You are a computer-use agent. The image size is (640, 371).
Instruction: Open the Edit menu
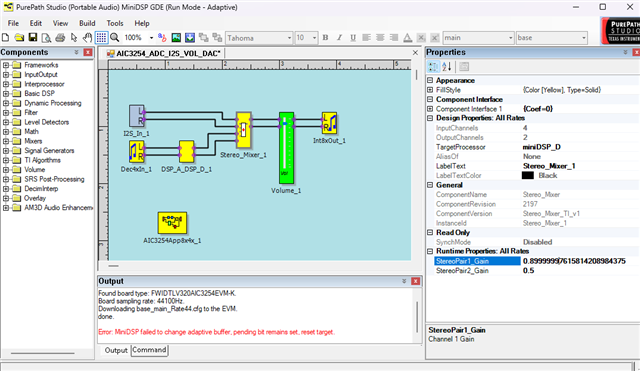click(x=36, y=23)
